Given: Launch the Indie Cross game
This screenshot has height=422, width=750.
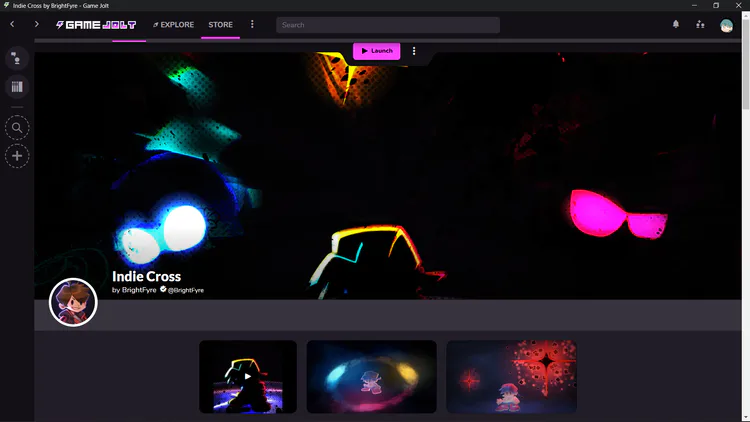Looking at the screenshot, I should coord(376,51).
